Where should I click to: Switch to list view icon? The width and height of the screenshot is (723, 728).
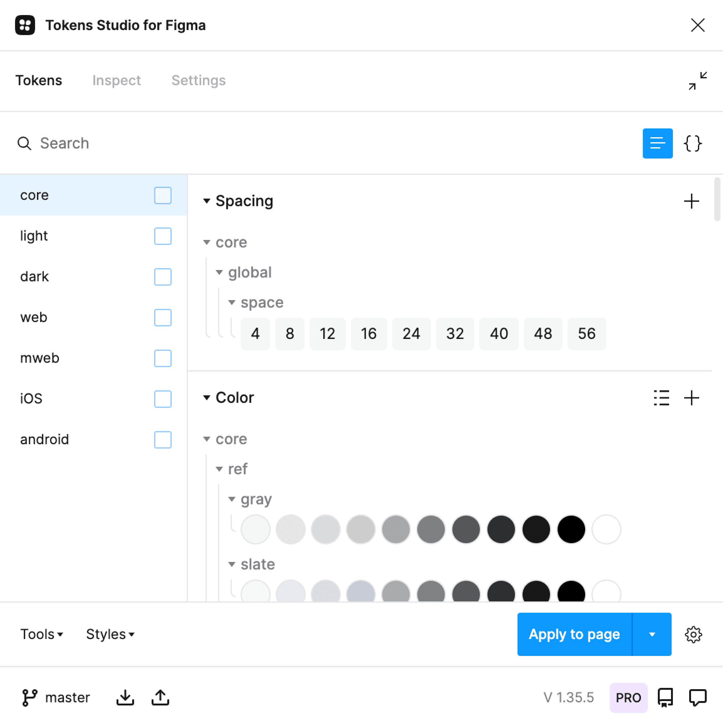point(658,143)
